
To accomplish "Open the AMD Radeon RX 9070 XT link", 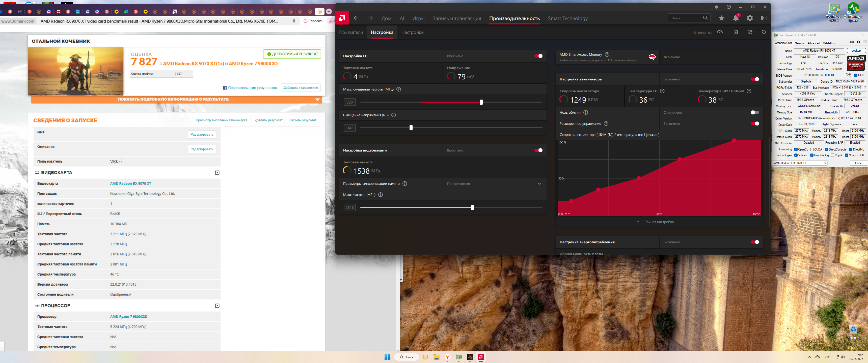I will tap(130, 184).
